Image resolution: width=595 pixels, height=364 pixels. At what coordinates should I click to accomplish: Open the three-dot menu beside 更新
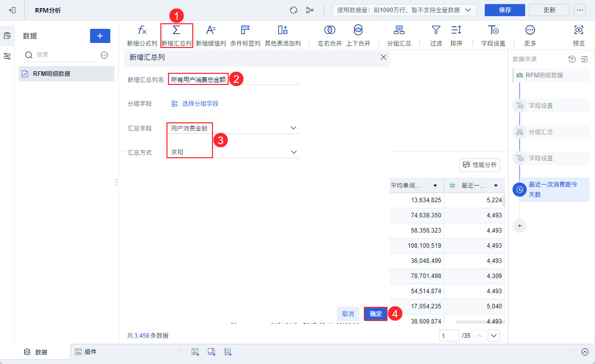point(580,10)
